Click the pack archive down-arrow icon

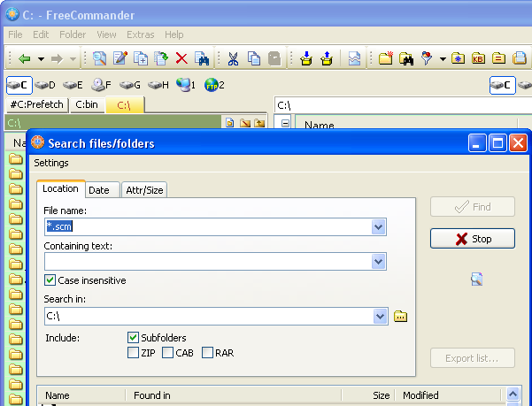(306, 58)
